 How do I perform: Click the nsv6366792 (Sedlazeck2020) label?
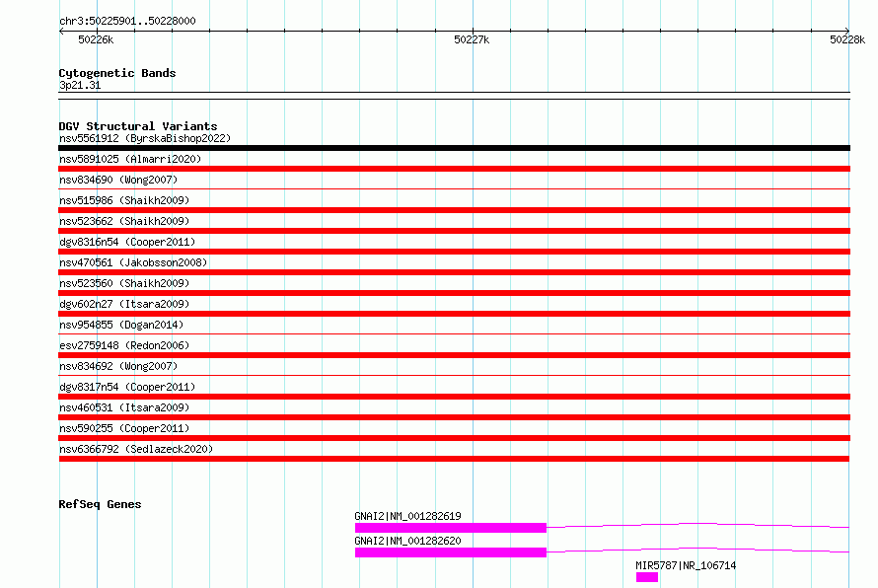pos(136,449)
